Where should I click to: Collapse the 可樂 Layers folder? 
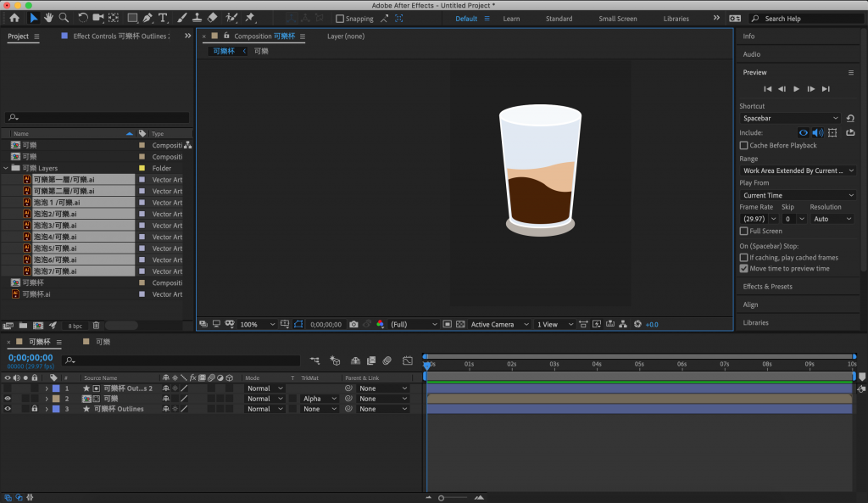pos(7,168)
